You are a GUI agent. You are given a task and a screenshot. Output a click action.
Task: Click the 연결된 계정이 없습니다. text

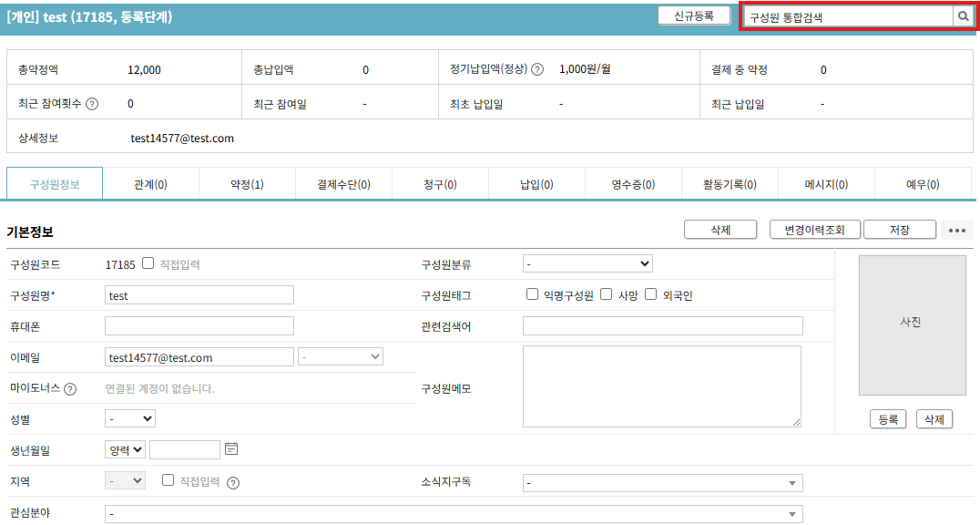[x=160, y=388]
